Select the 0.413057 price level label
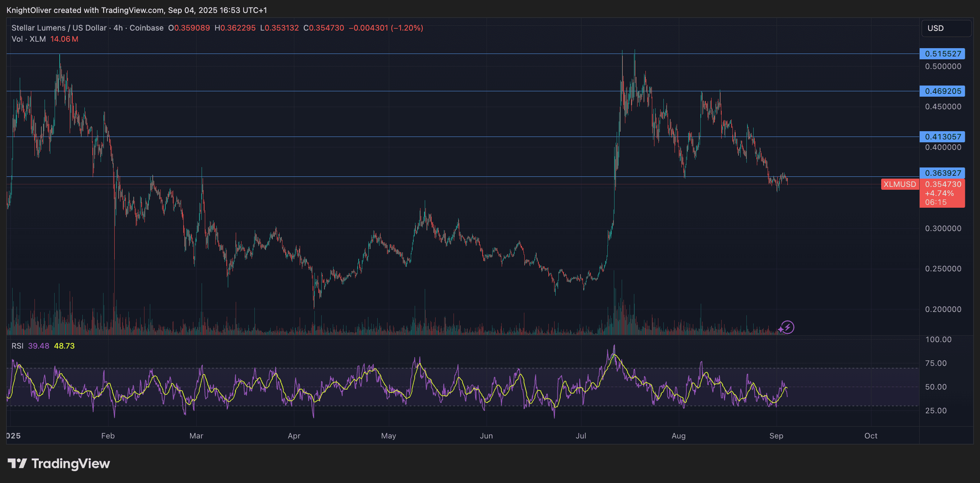The height and width of the screenshot is (483, 980). (x=942, y=137)
